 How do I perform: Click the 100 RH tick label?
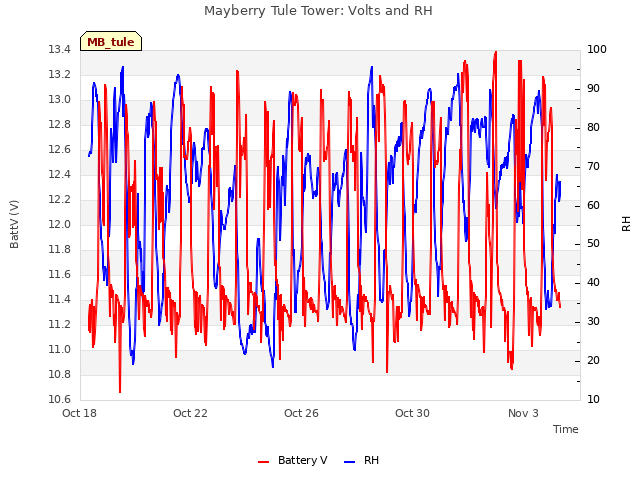click(x=597, y=50)
